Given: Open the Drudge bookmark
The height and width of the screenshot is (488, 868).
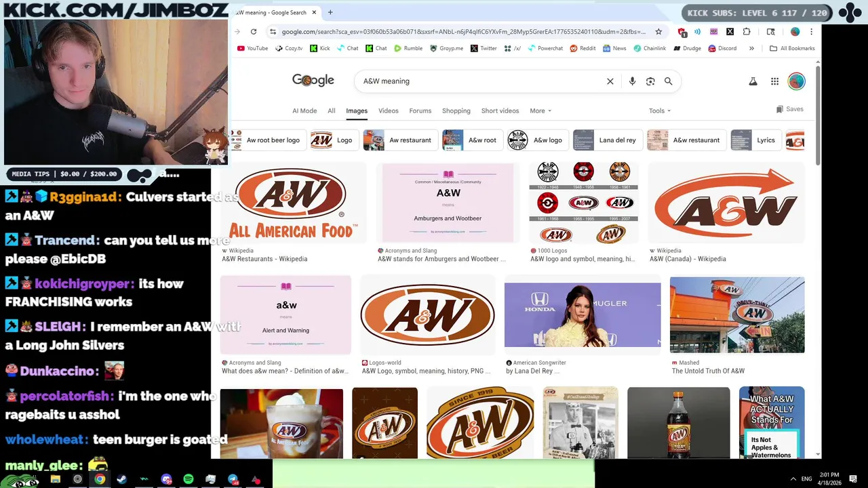Looking at the screenshot, I should pyautogui.click(x=686, y=48).
